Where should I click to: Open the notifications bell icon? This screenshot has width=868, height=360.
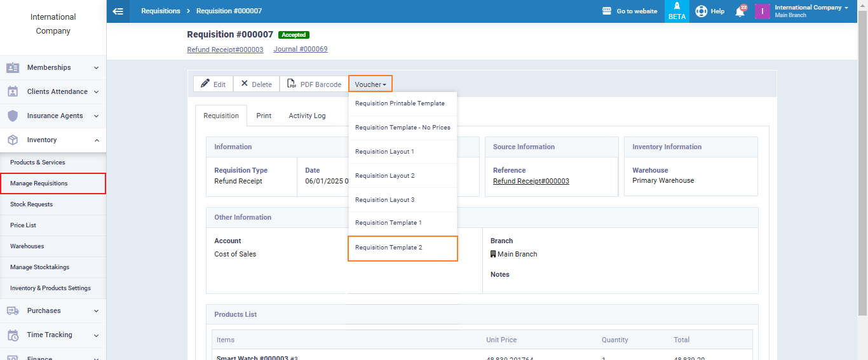(x=740, y=11)
